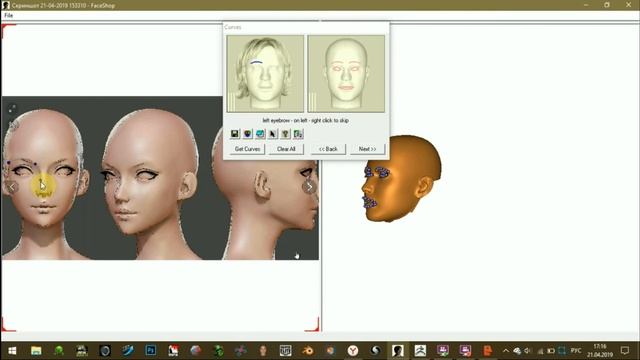Switch the РУС input language indicator
Screen dimensions: 640x360
(x=576, y=351)
